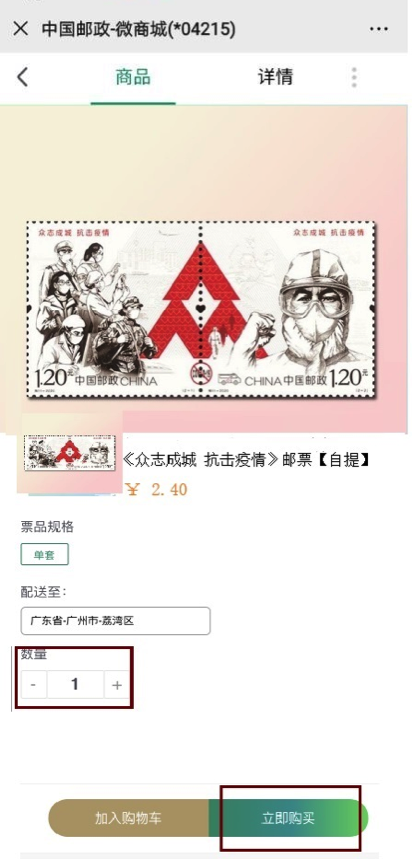Switch to the 商品 tab

(x=133, y=77)
